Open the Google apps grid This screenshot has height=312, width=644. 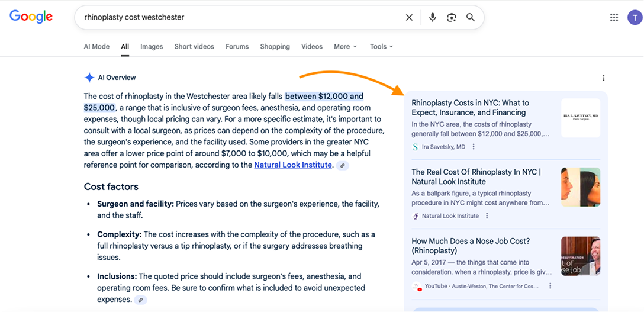click(614, 17)
